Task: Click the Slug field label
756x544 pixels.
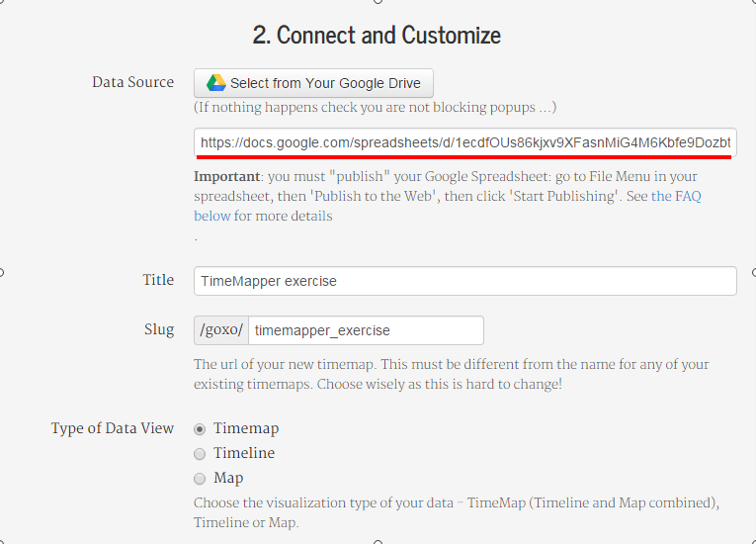Action: tap(159, 329)
